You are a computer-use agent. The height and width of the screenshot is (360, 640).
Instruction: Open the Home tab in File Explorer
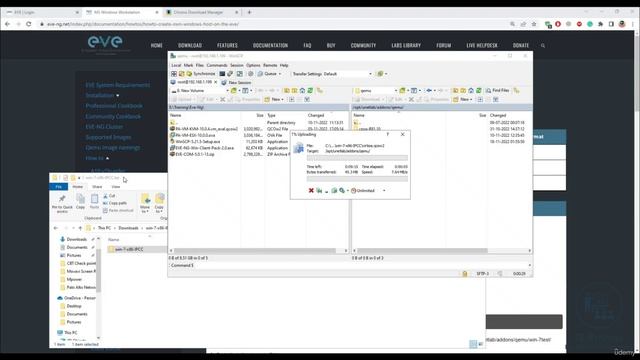tap(78, 187)
